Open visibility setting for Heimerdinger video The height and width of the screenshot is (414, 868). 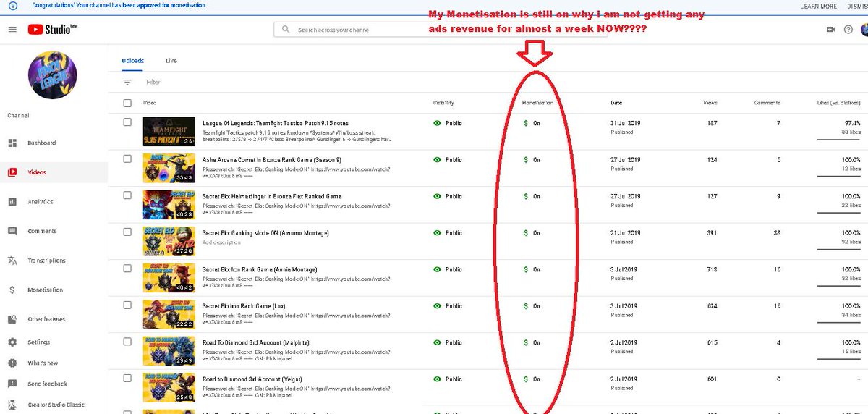[448, 197]
